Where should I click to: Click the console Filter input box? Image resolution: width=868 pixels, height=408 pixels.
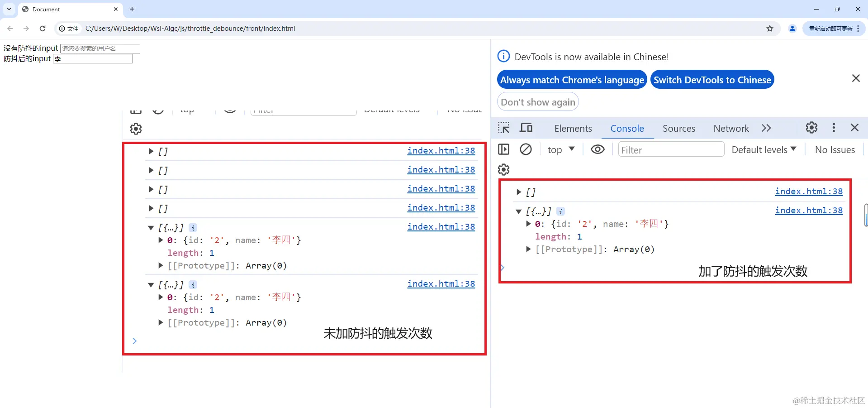click(x=671, y=149)
